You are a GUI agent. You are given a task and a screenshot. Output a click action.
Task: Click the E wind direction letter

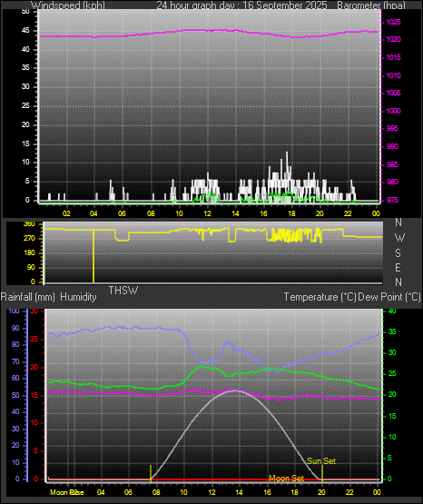(398, 267)
